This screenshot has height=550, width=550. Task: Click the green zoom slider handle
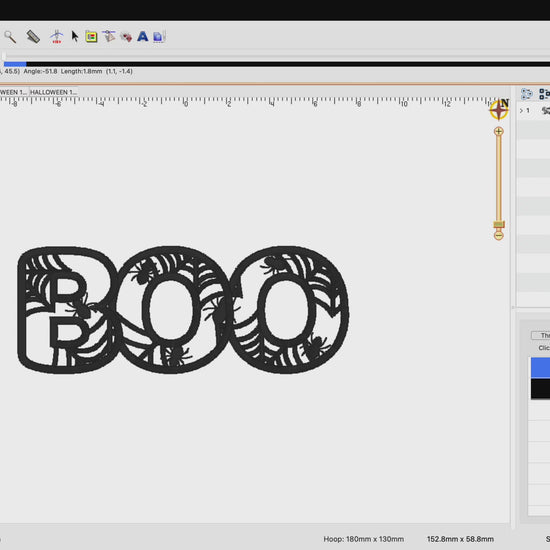point(499,224)
